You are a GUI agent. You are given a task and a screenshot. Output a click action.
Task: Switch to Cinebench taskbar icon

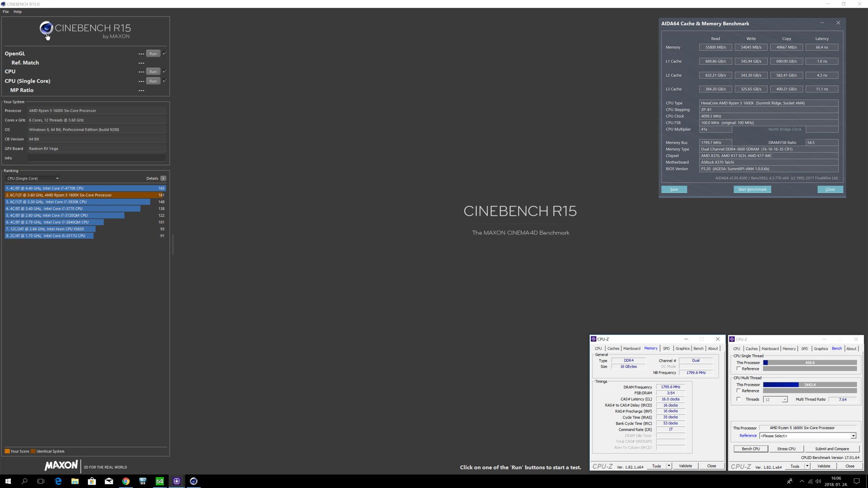194,481
